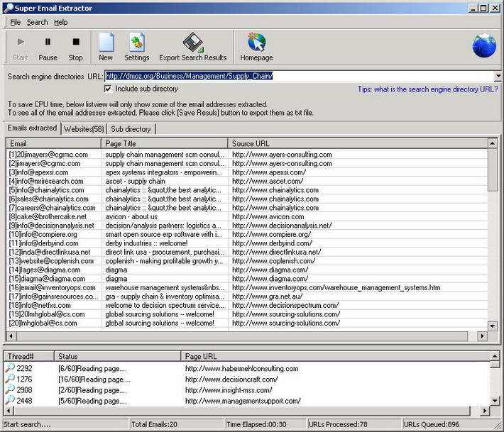The height and width of the screenshot is (432, 504).
Task: Click magnifier icon for thread 2292
Action: 10,368
